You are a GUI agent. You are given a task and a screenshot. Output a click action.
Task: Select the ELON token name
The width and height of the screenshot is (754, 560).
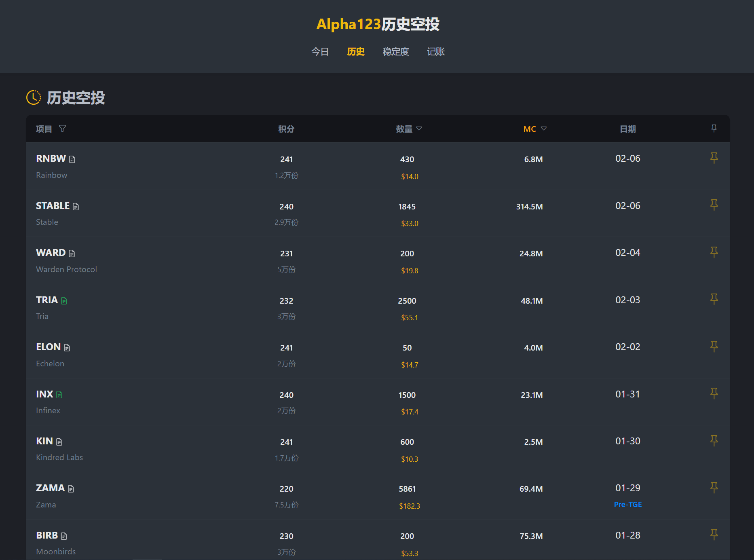click(49, 347)
